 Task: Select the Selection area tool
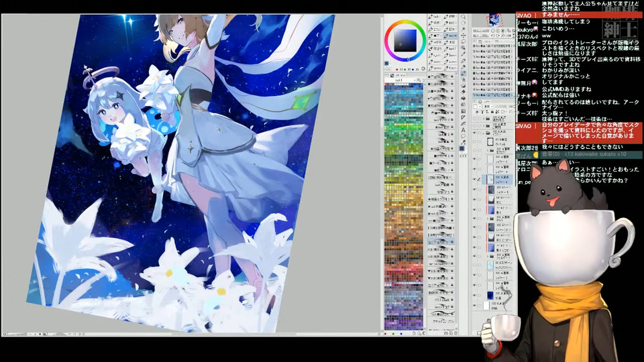[464, 42]
